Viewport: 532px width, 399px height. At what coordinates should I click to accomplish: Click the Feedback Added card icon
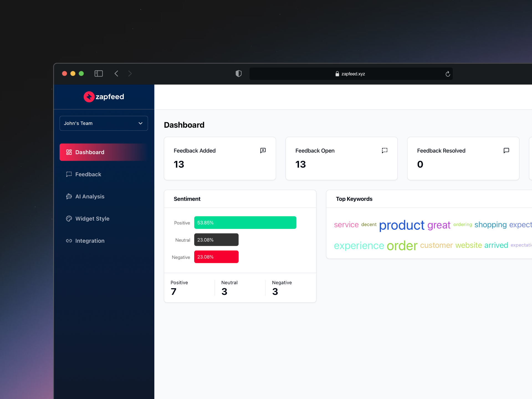[263, 150]
